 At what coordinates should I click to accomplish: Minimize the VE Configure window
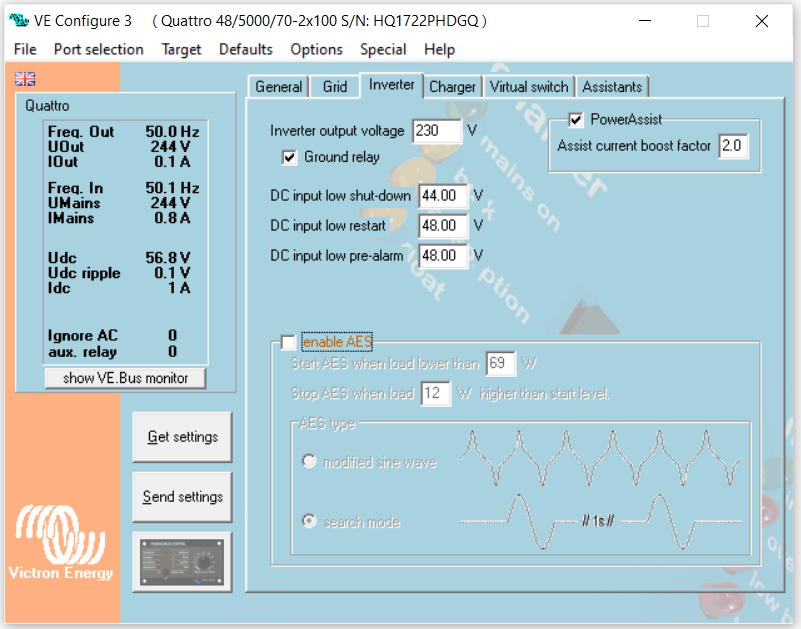(x=645, y=21)
